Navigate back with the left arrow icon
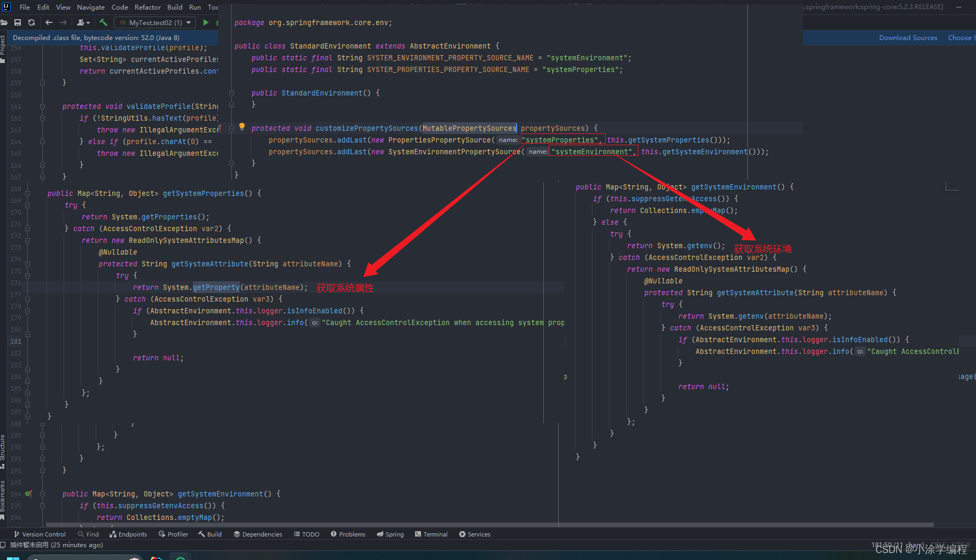The image size is (976, 560). 49,22
